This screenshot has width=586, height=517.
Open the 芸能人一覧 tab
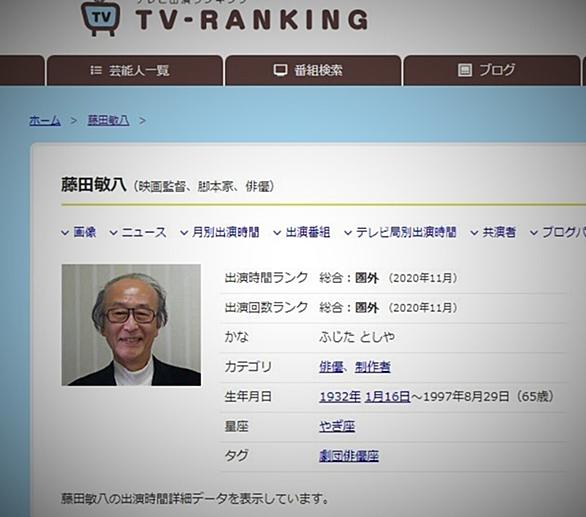135,70
